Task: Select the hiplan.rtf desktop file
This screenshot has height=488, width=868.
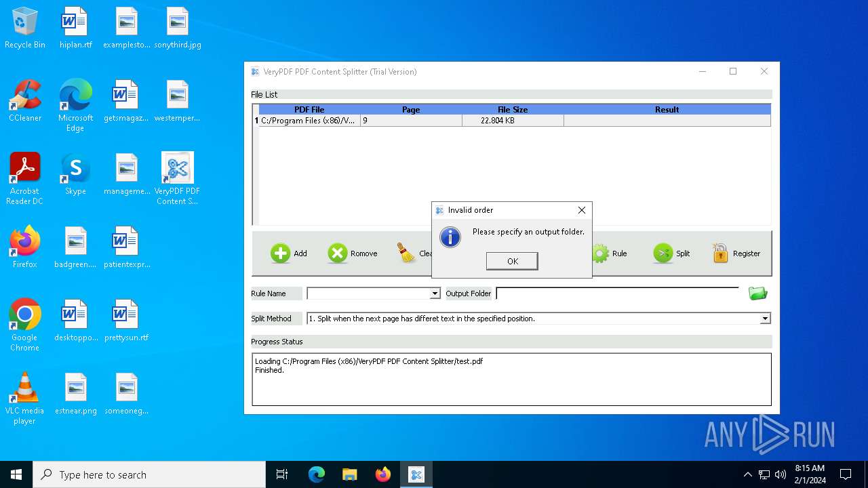Action: pos(75,29)
